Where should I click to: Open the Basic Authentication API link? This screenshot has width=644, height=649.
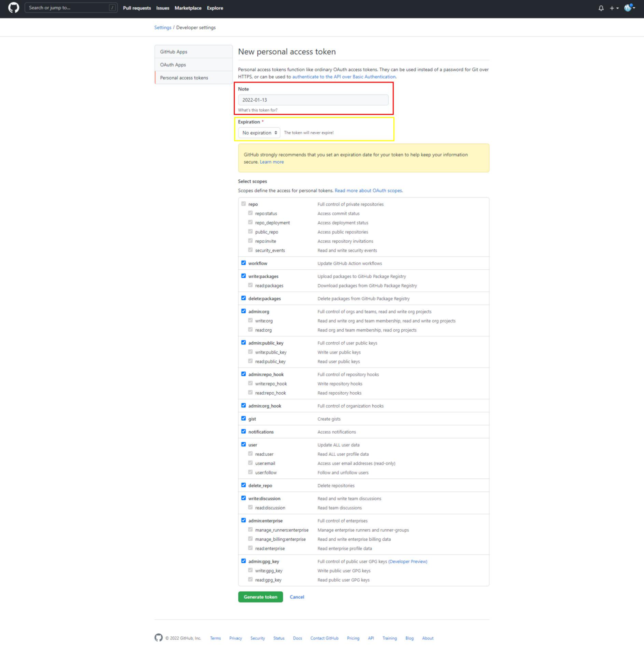click(x=344, y=77)
